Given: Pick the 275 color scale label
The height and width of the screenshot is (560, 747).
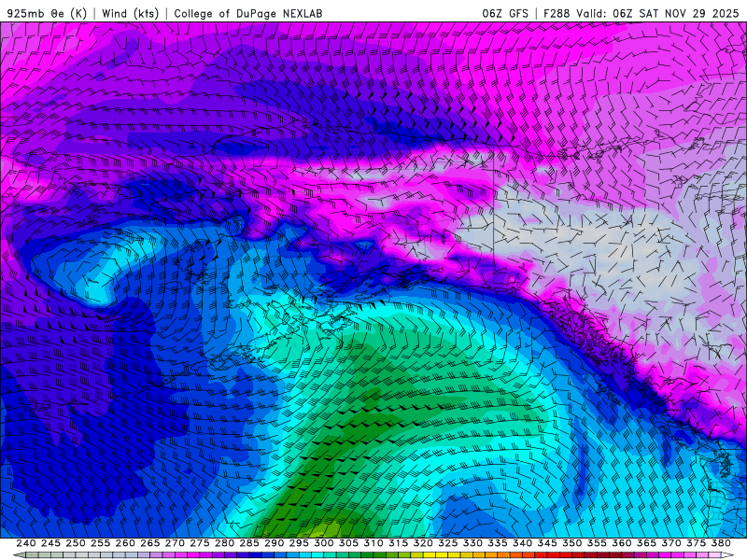Looking at the screenshot, I should coord(200,543).
